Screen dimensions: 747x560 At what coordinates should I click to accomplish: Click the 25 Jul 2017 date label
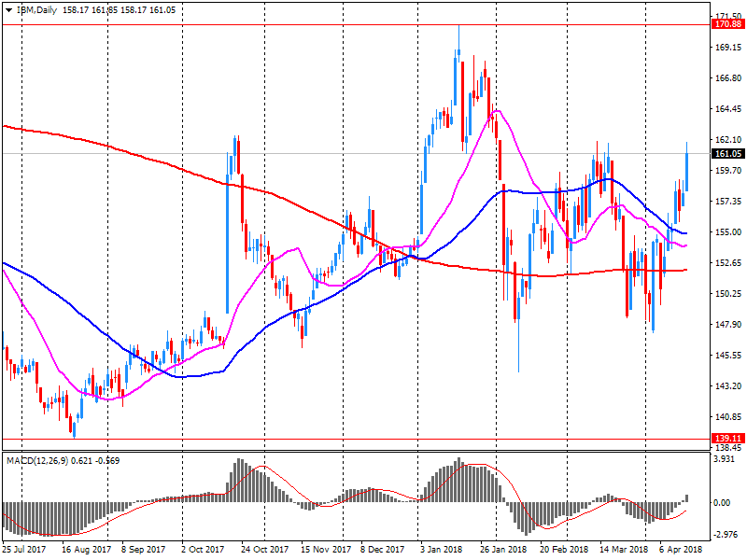point(24,550)
